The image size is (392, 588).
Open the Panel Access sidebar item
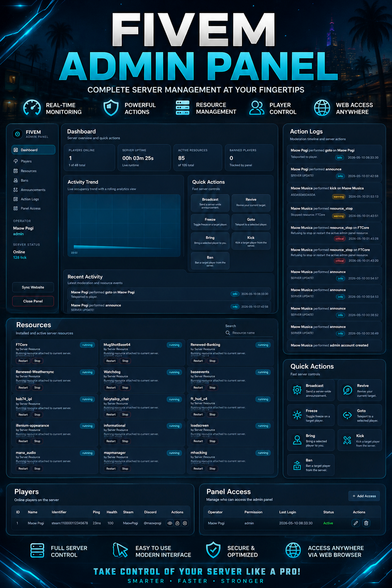click(33, 208)
